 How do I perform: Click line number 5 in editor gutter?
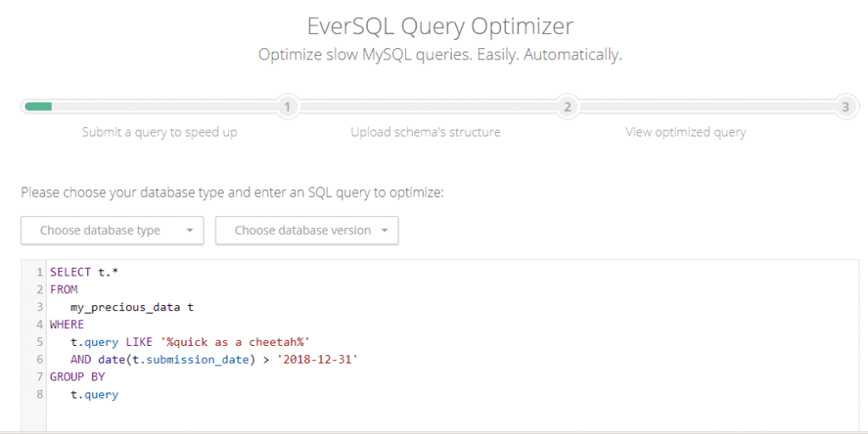pos(39,342)
